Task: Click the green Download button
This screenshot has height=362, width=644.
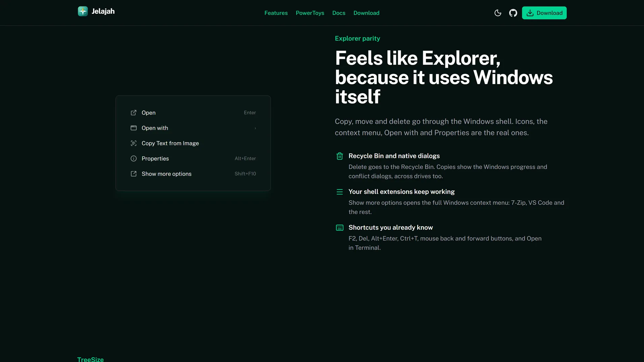Action: 544,13
